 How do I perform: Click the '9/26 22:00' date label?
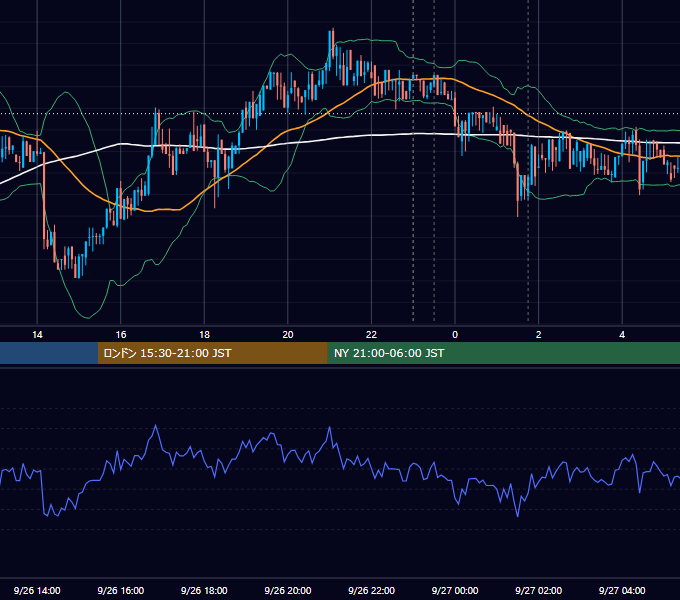[x=371, y=590]
